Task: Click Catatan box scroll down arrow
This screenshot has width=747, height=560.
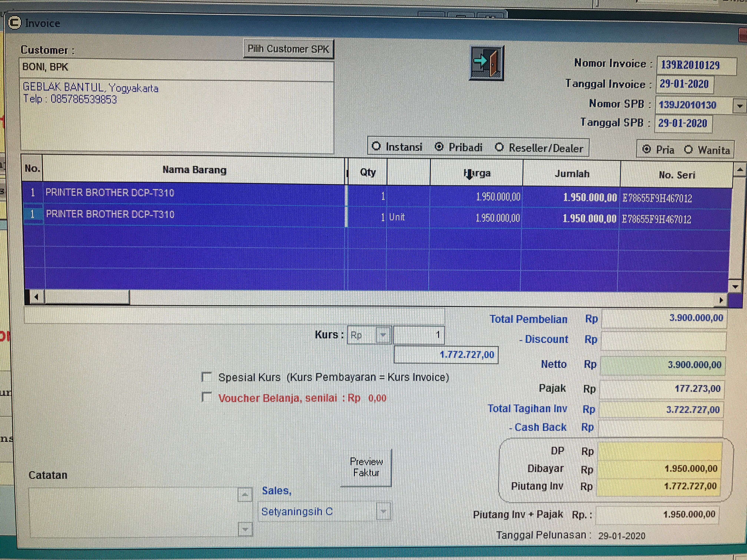Action: click(245, 529)
